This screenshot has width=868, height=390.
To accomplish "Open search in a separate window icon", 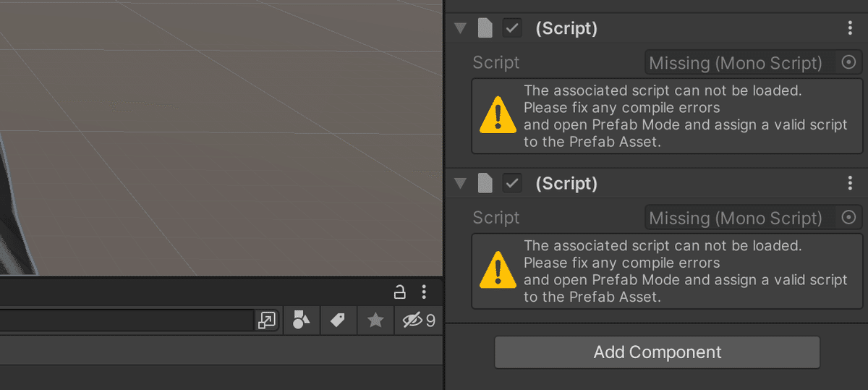I will tap(266, 320).
